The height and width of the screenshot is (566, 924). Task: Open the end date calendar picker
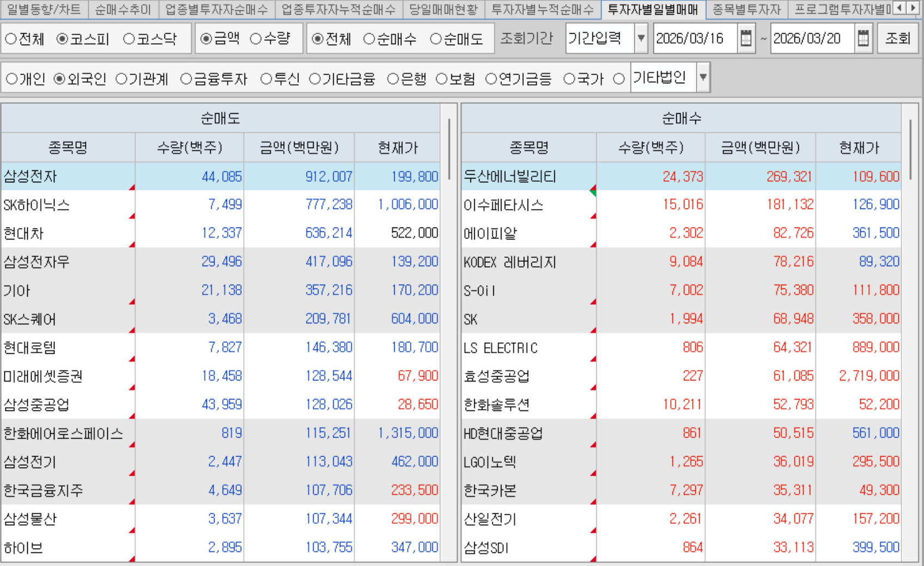(x=863, y=39)
